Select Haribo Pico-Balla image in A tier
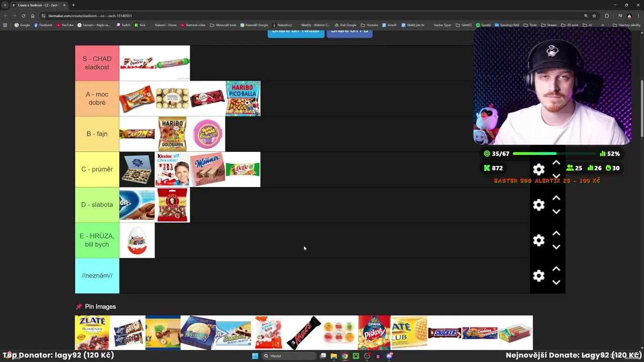 coord(243,99)
